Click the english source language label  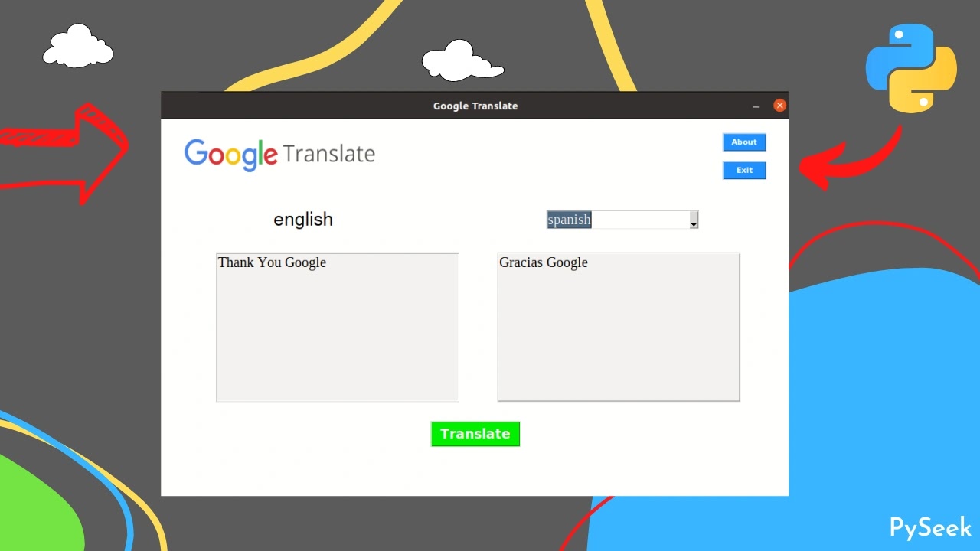click(303, 220)
